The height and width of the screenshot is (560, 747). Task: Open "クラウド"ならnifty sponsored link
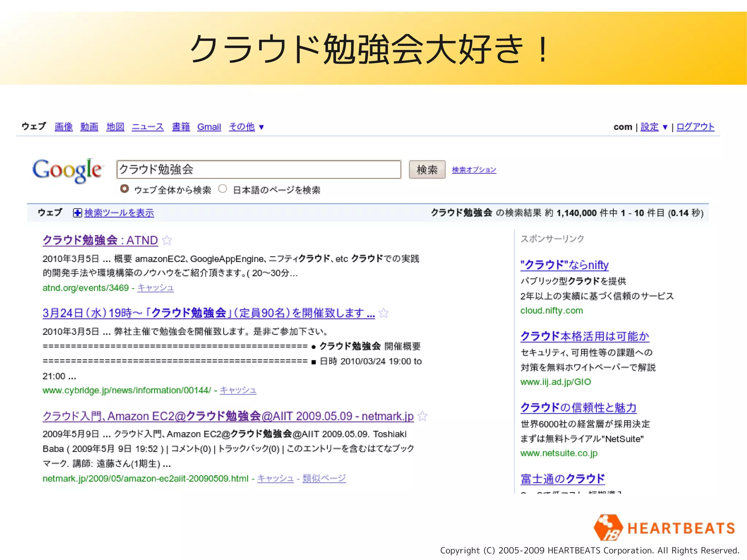565,265
